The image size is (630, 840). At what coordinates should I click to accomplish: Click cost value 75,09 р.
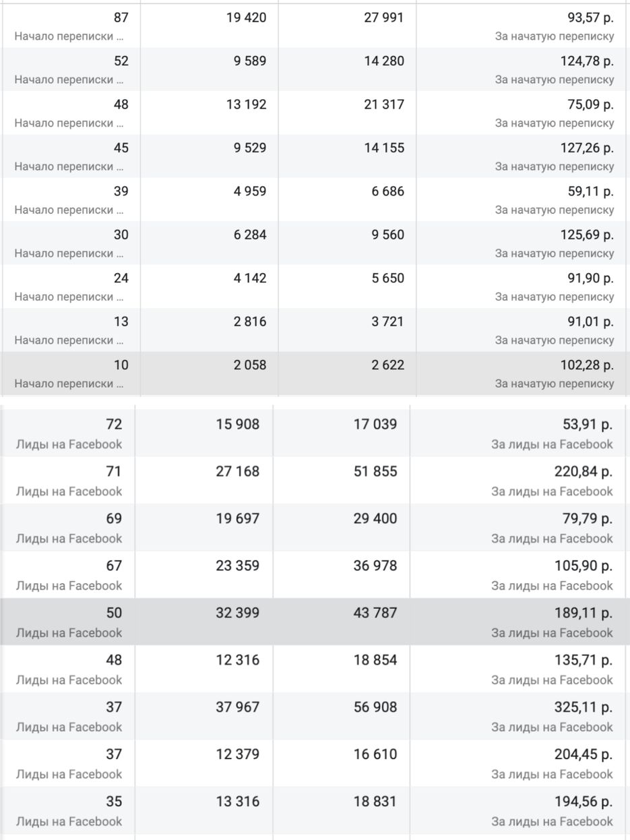tap(590, 104)
